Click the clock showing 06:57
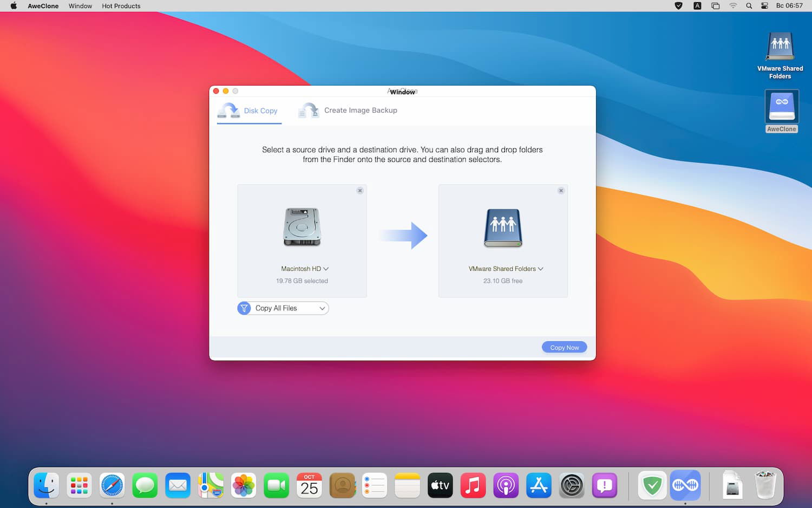Image resolution: width=812 pixels, height=508 pixels. [x=789, y=6]
